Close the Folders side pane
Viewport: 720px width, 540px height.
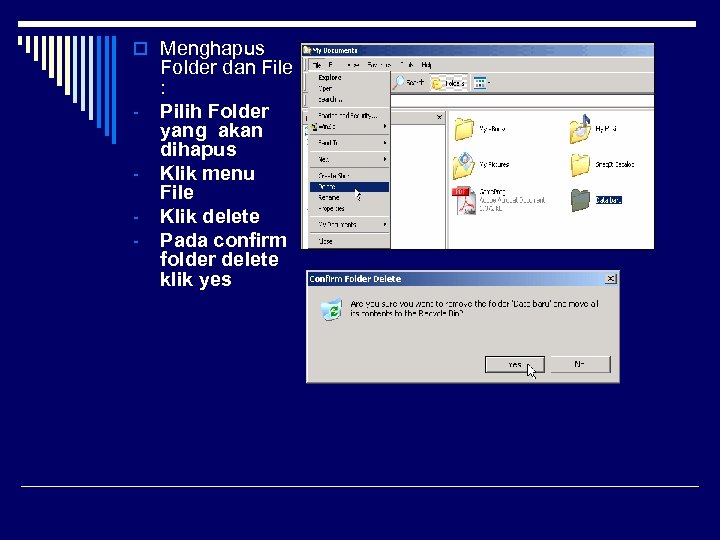point(439,117)
